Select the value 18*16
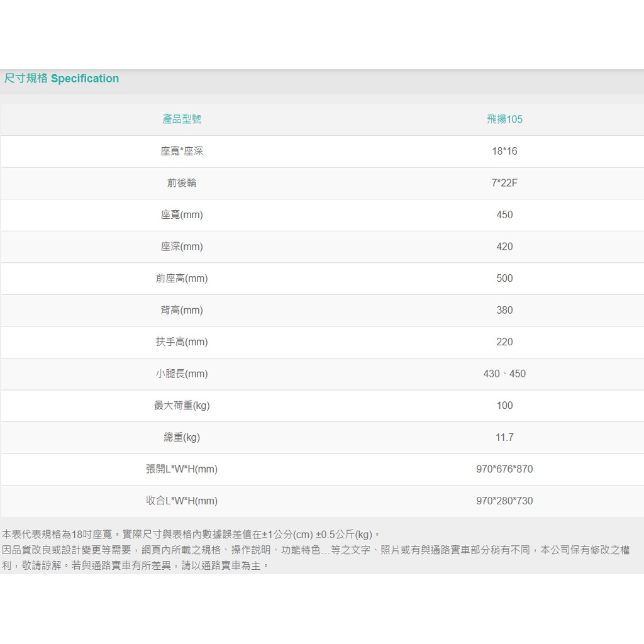644x644 pixels. [x=504, y=151]
